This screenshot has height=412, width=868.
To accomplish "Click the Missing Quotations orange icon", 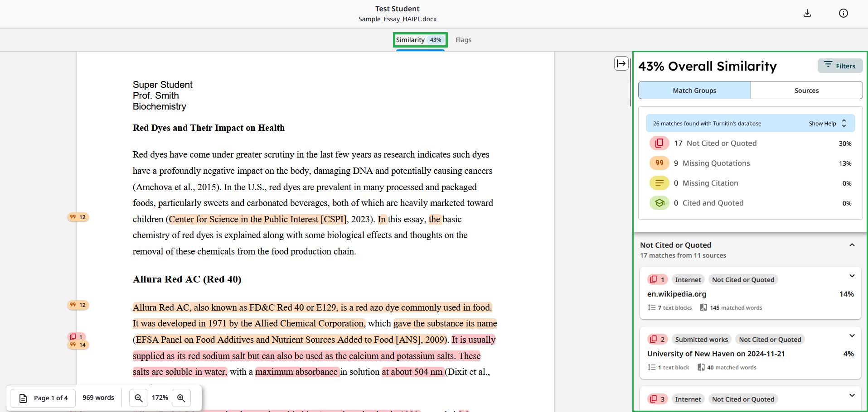I will click(x=659, y=163).
